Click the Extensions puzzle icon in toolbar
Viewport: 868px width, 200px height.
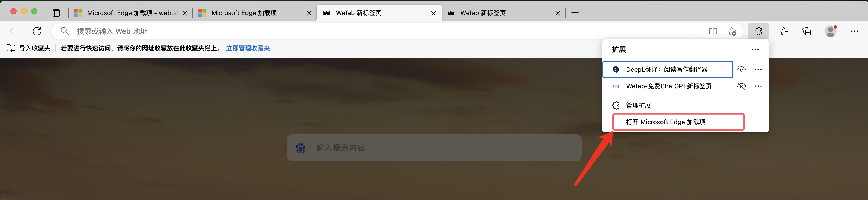tap(758, 31)
